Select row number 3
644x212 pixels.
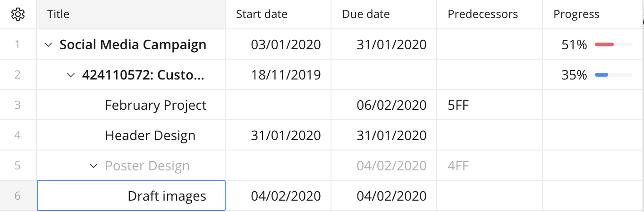point(17,105)
